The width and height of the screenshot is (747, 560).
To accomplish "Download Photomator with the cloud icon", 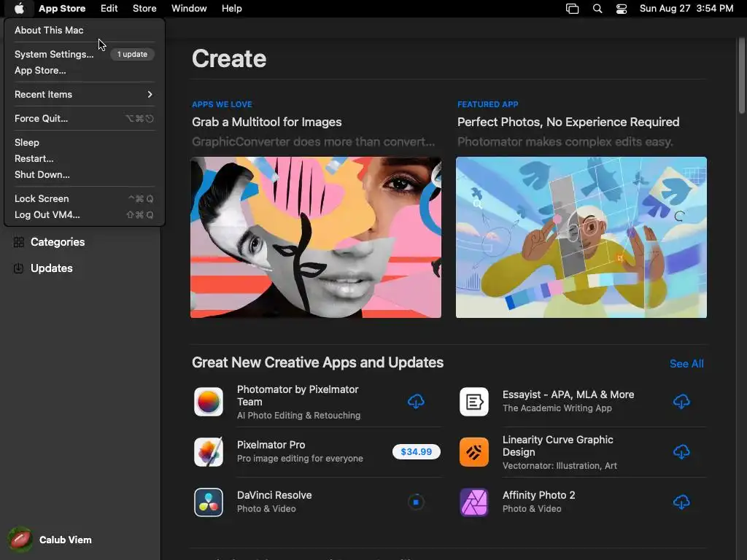I will (x=416, y=402).
